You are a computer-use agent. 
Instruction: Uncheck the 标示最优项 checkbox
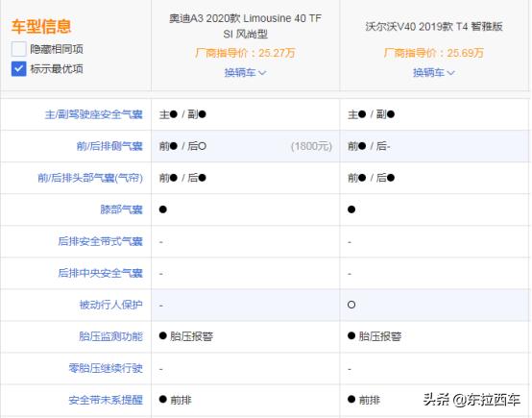(x=18, y=69)
